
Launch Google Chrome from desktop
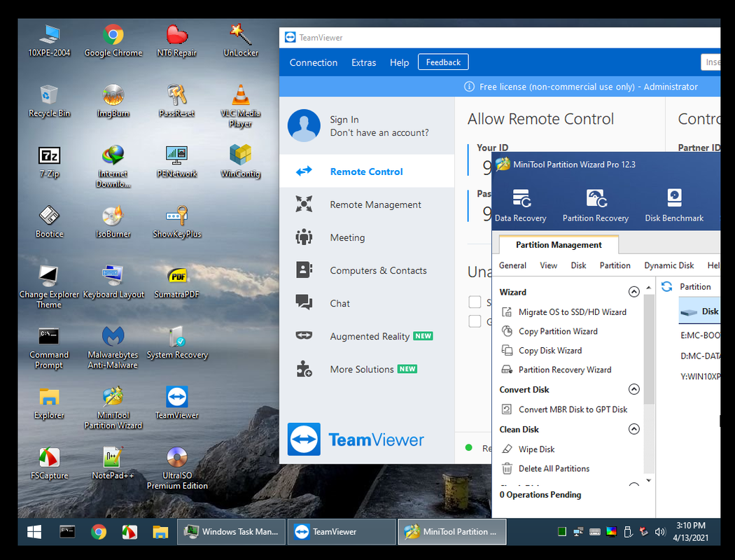click(113, 41)
